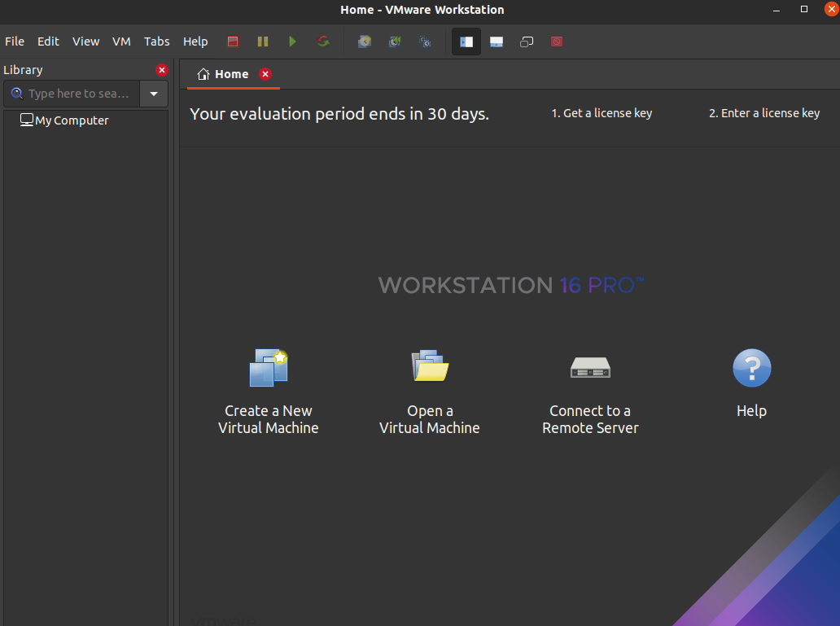
Task: Close the Library panel
Action: [162, 70]
